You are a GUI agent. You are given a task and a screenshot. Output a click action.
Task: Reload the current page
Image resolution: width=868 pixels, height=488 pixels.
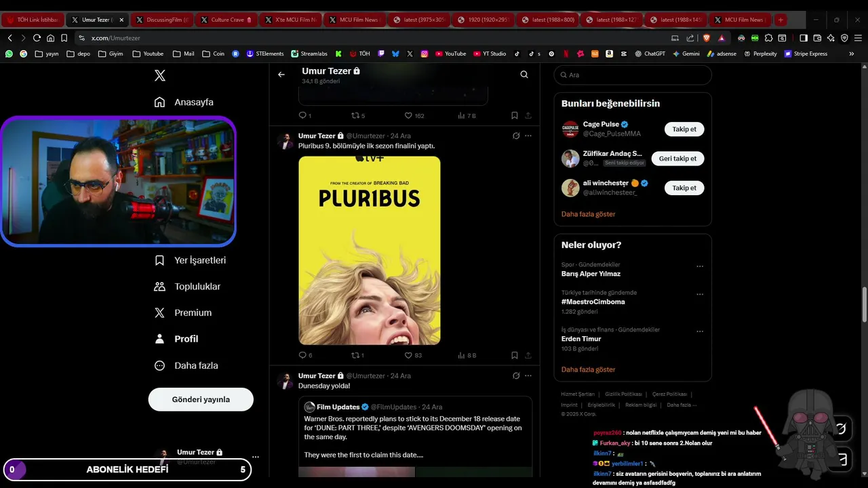tap(37, 38)
